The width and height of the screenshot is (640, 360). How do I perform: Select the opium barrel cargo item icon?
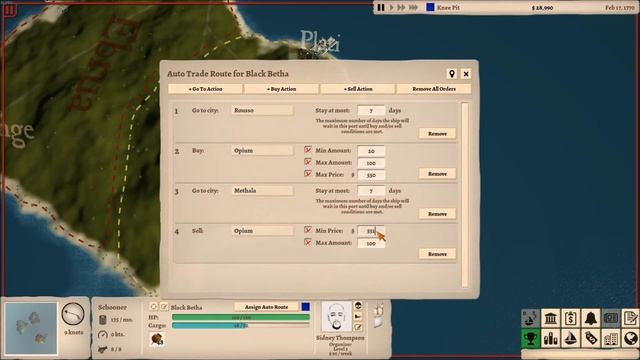[157, 339]
